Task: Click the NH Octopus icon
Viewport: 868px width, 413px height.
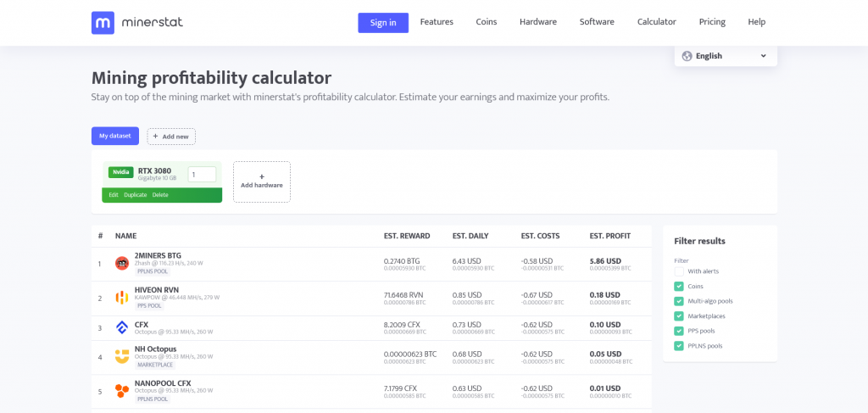Action: coord(122,357)
